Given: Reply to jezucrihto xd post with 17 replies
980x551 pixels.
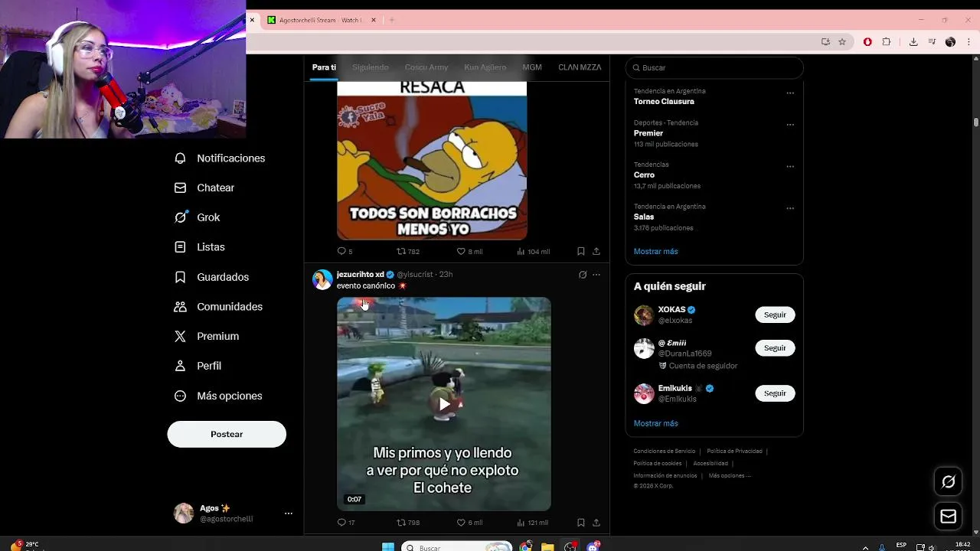Looking at the screenshot, I should click(346, 523).
